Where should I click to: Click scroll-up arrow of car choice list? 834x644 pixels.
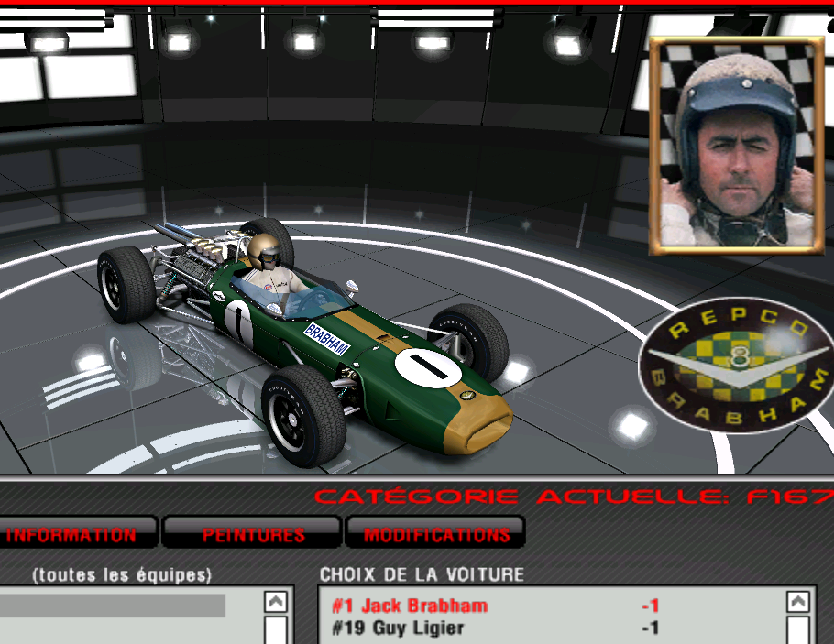798,602
